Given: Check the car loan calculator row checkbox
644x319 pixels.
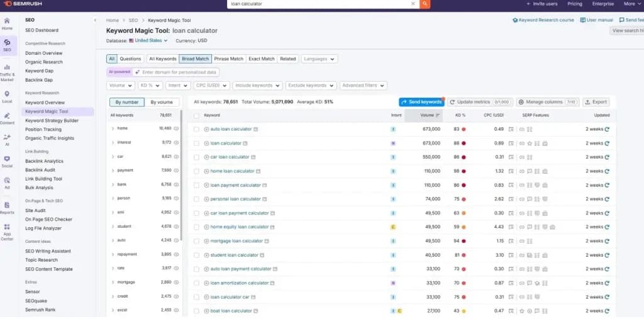Looking at the screenshot, I should (196, 157).
